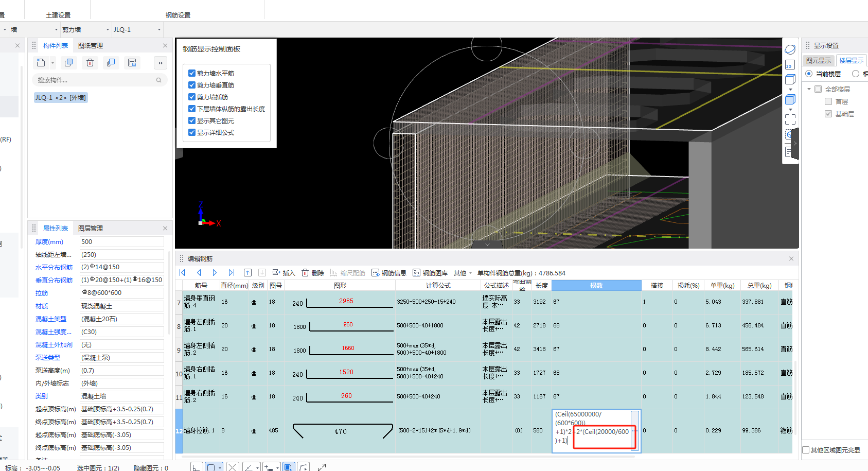Switch to 2D view icon

(x=790, y=65)
